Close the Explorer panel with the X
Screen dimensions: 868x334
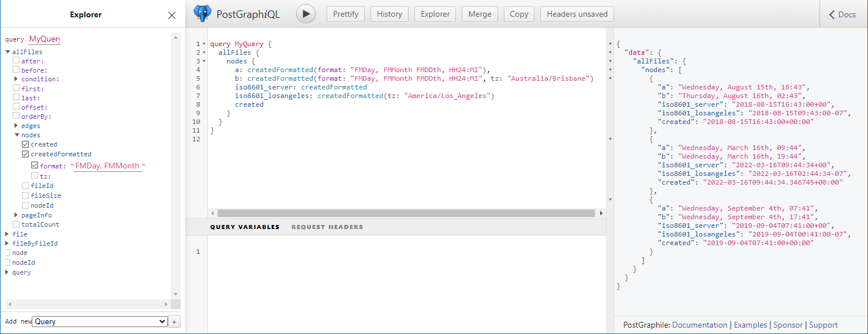[171, 16]
